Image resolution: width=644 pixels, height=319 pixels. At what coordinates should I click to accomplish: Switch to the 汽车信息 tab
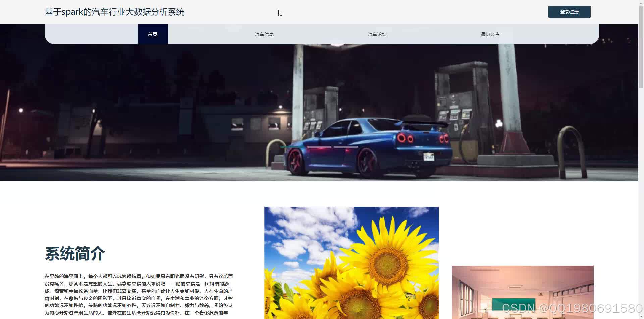[x=264, y=34]
